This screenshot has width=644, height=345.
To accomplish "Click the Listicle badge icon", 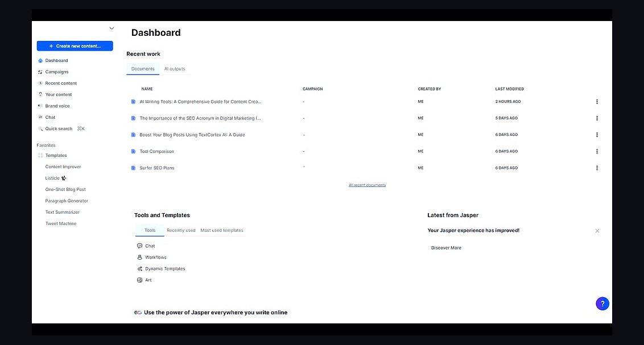I will (x=64, y=178).
